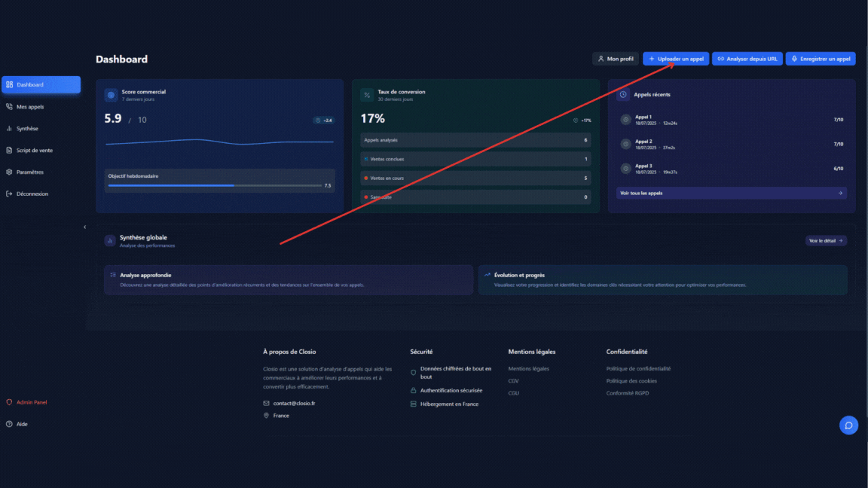Image resolution: width=868 pixels, height=488 pixels.
Task: Click the Aide help icon in sidebar
Action: pos(10,424)
